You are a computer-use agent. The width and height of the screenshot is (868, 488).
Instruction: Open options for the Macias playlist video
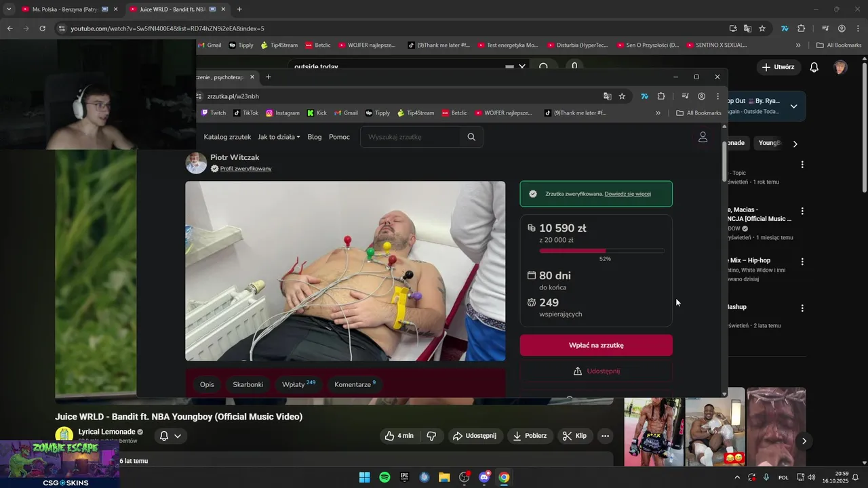802,211
